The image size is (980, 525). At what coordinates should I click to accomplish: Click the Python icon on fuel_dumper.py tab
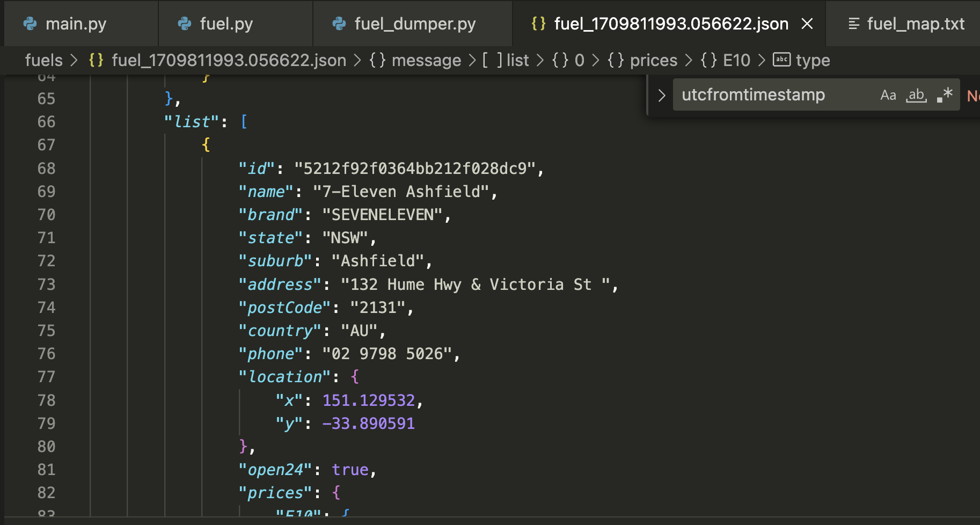click(x=339, y=24)
